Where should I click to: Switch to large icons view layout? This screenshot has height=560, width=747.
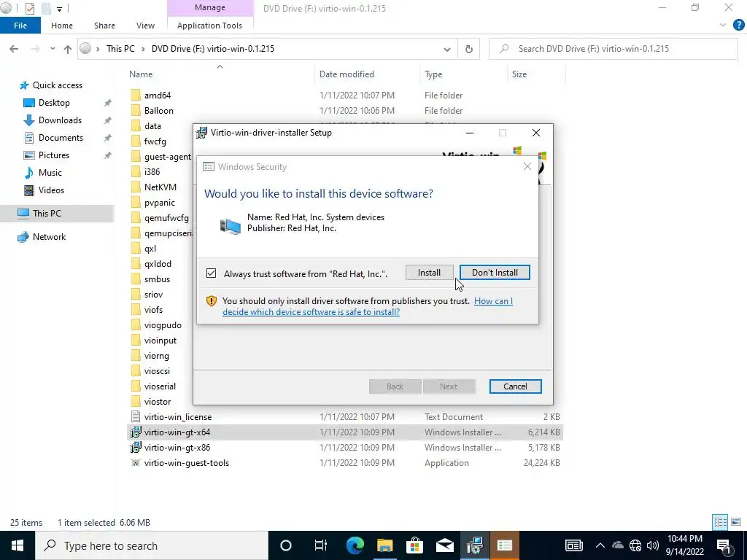tap(736, 522)
